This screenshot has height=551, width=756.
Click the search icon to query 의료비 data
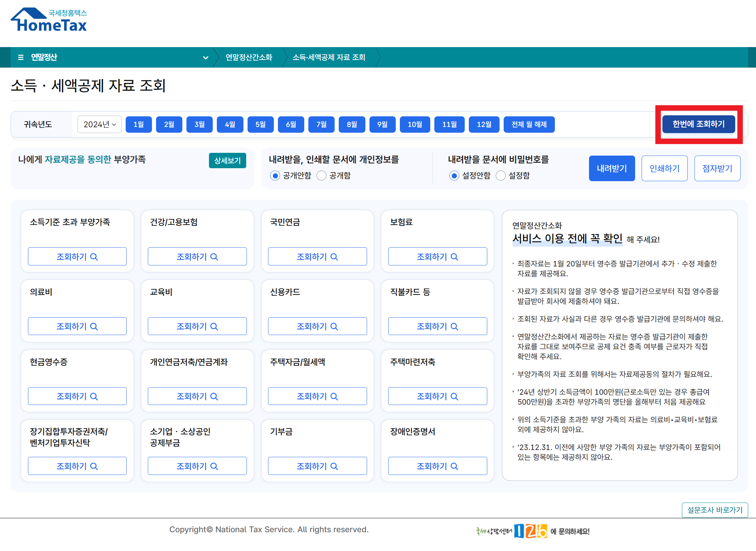coord(95,326)
